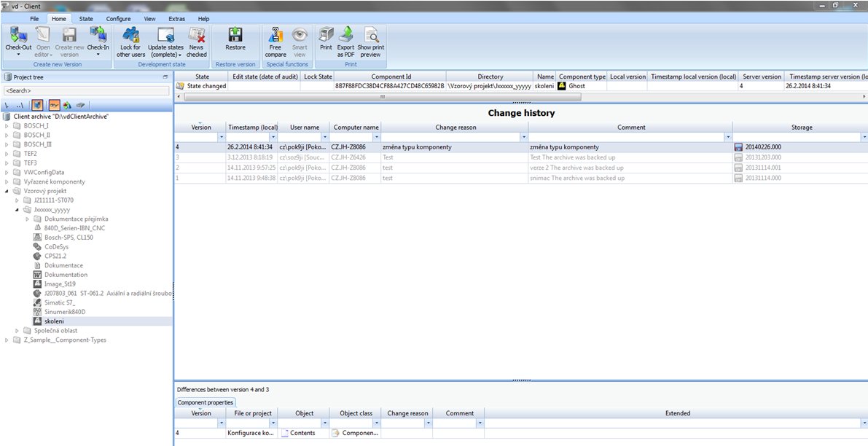Select version 3 row dated 3.12.2013

[521, 157]
